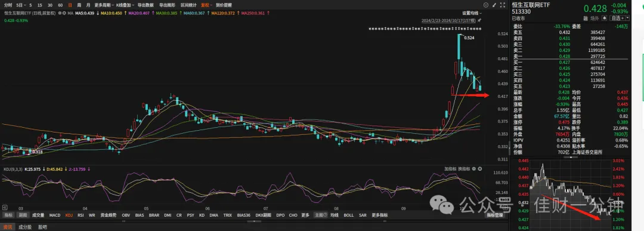The image size is (644, 231).
Task: Select the drawing brush tool icon
Action: (495, 5)
